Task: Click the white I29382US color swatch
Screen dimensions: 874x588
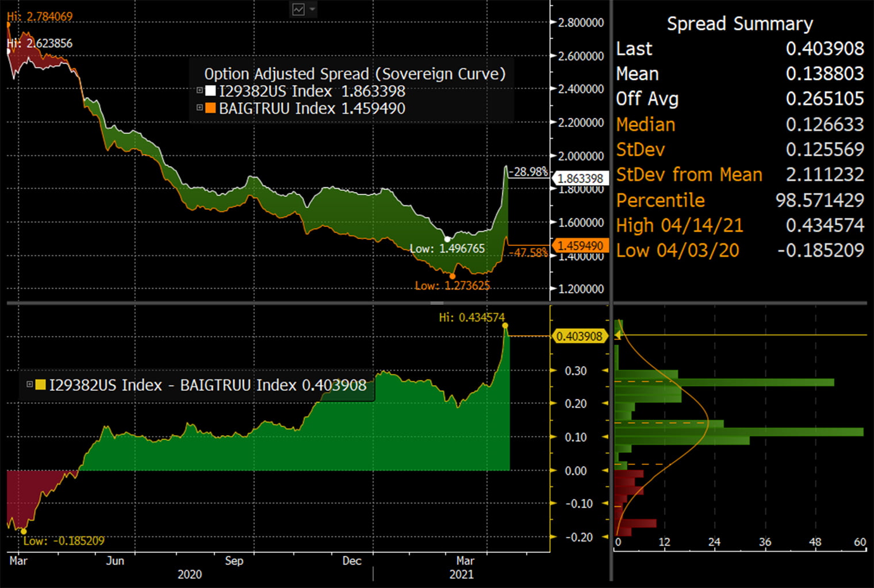Action: (210, 91)
